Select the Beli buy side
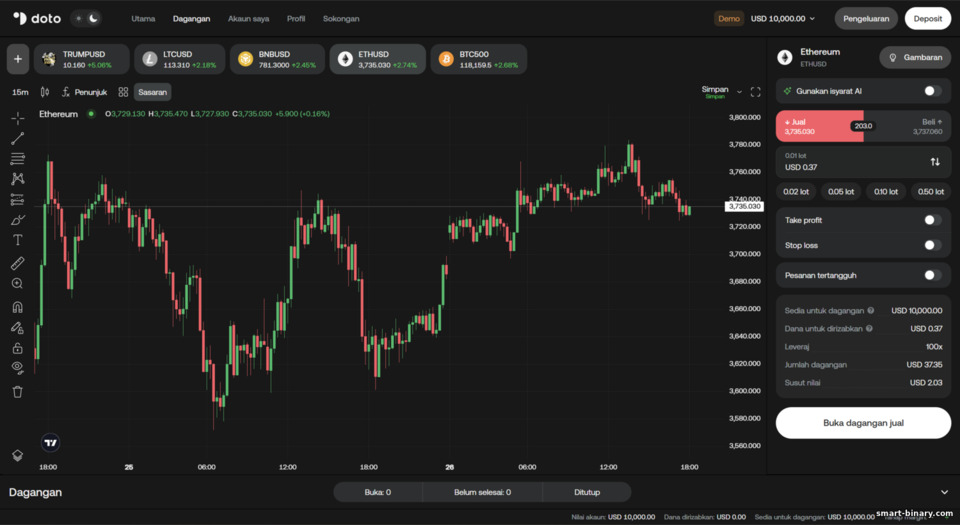The width and height of the screenshot is (960, 525). click(x=907, y=126)
